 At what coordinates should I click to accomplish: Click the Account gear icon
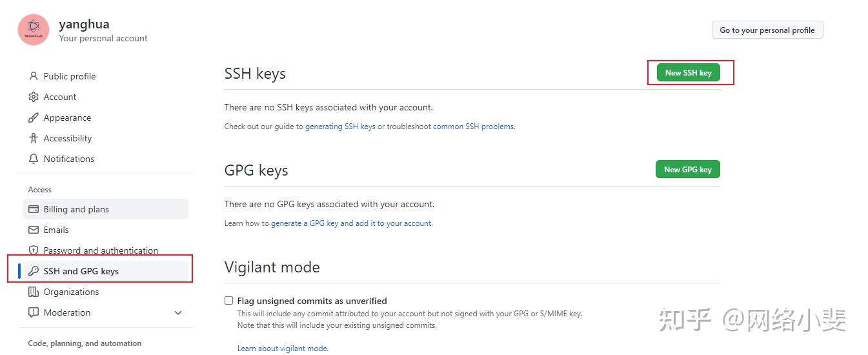coord(34,97)
